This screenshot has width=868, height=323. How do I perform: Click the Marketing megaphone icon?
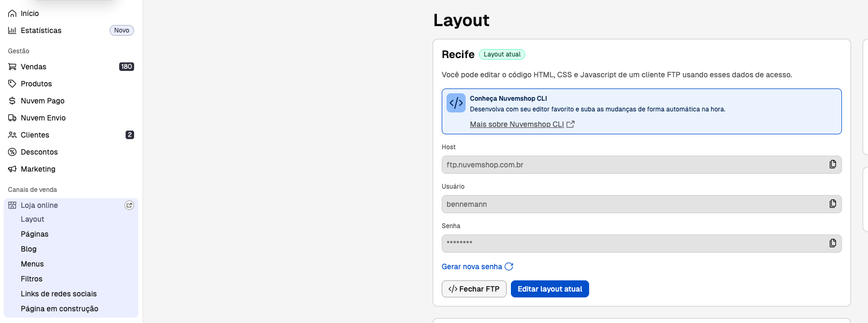click(12, 169)
